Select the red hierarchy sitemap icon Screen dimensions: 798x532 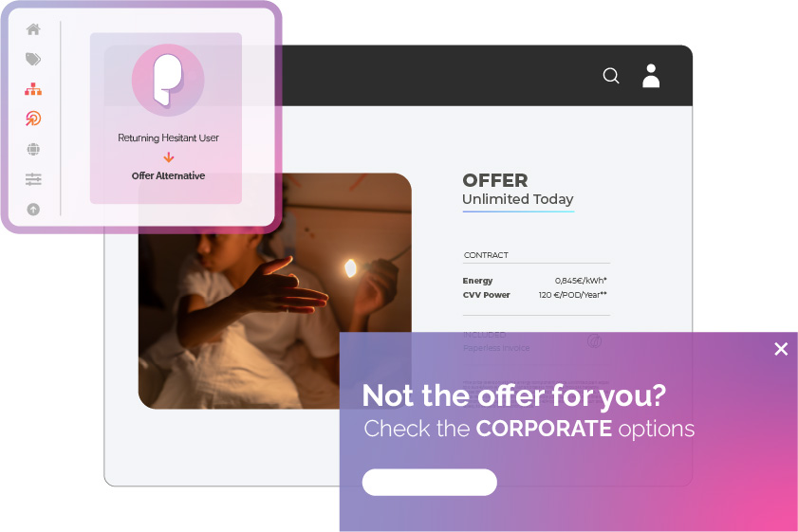pyautogui.click(x=33, y=89)
